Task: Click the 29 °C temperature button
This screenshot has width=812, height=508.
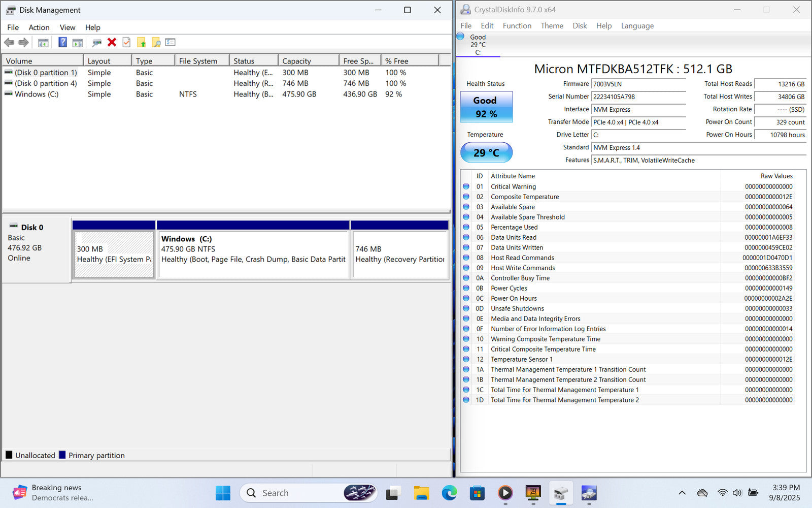Action: click(486, 152)
